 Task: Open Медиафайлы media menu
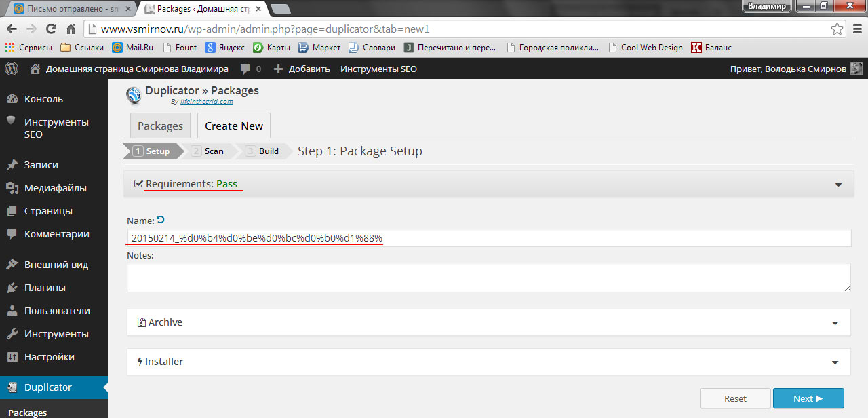tap(54, 188)
